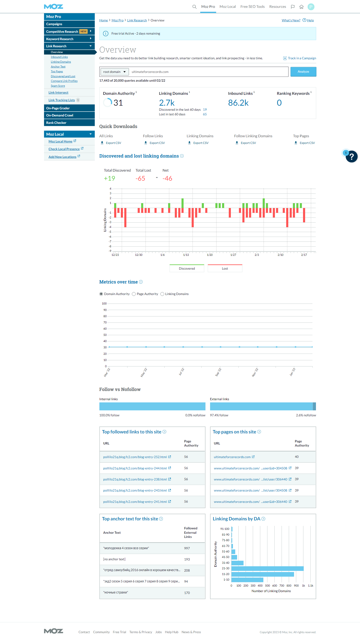
Task: Open Inbound Links in the sidebar menu
Action: (59, 57)
